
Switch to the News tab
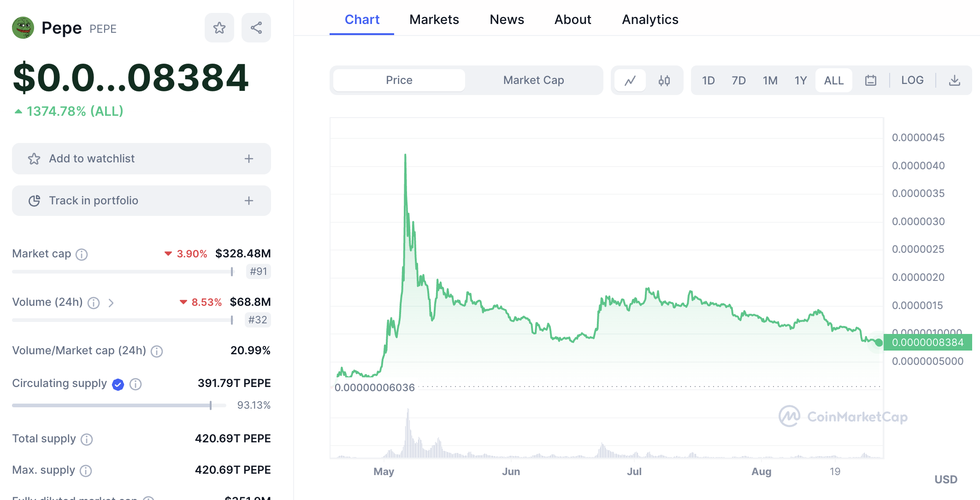[x=507, y=19]
